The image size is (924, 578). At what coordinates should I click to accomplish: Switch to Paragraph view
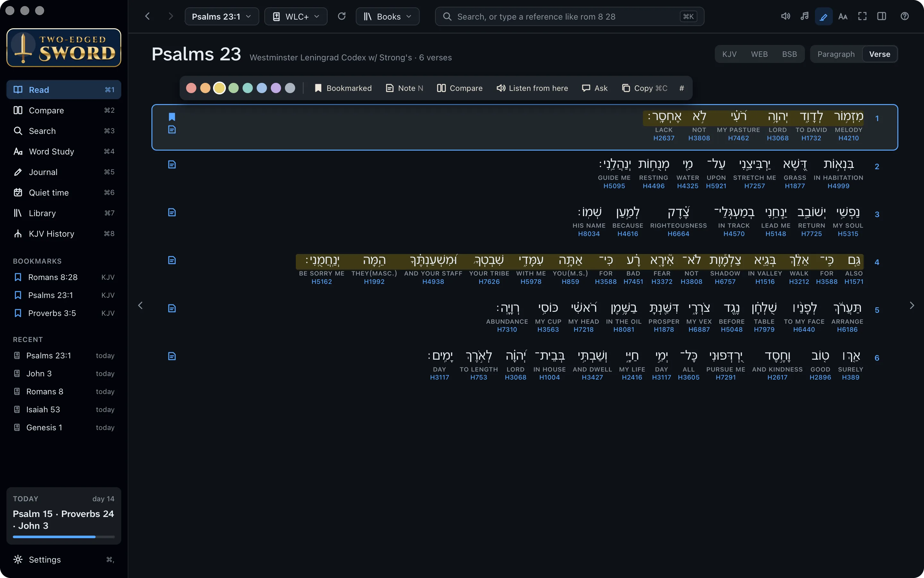[836, 54]
